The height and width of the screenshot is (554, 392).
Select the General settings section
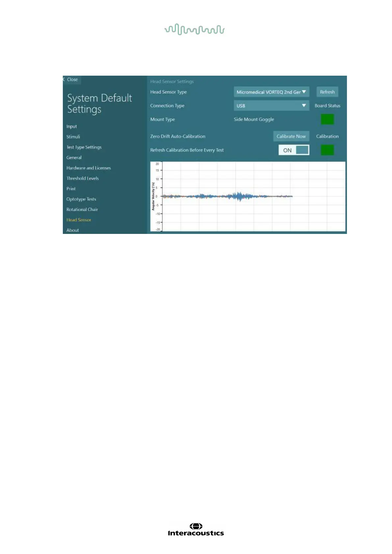coord(74,158)
